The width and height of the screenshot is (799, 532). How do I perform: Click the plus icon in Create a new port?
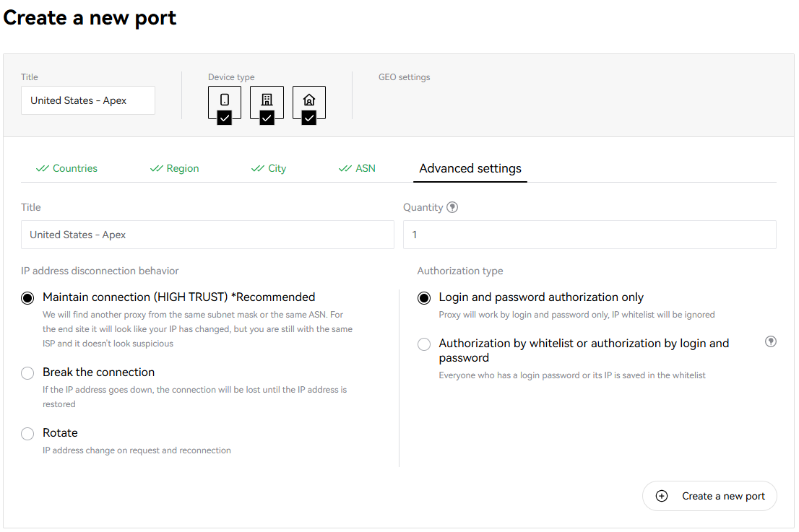tap(662, 496)
